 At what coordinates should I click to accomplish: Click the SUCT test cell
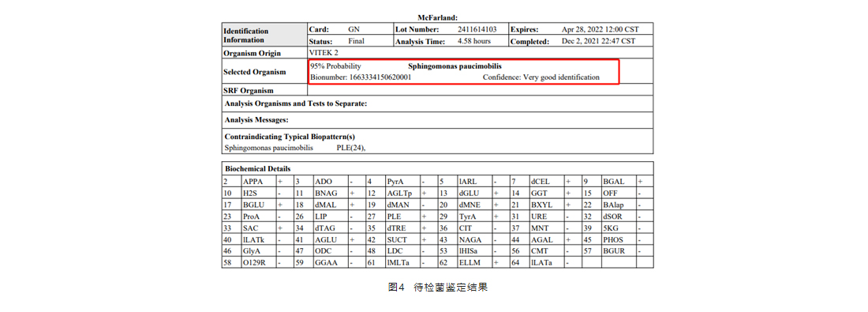[402, 239]
